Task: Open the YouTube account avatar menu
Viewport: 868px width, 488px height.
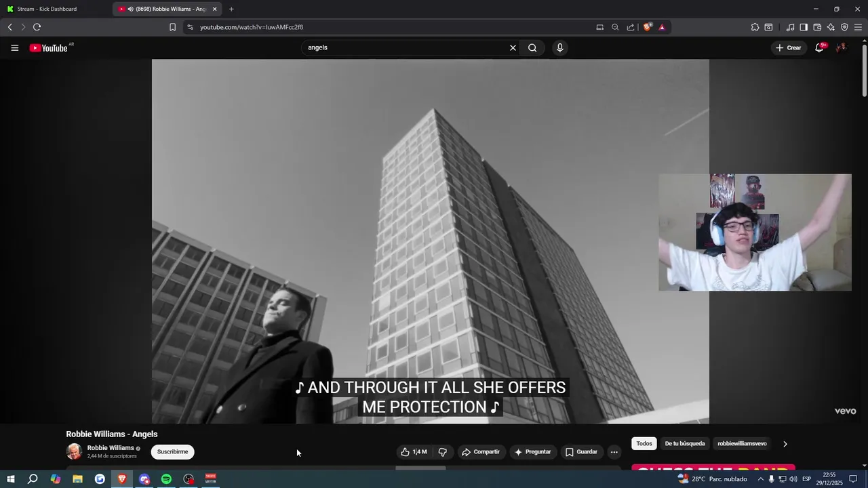Action: [842, 48]
